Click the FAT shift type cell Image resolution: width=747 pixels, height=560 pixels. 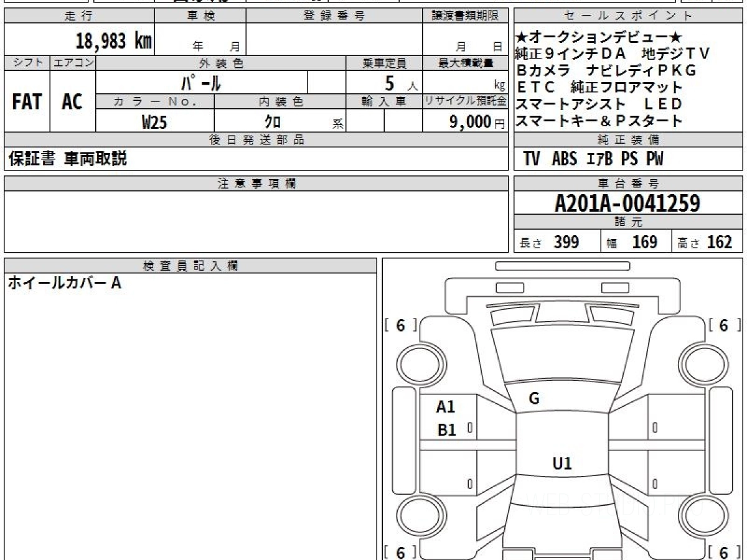coord(27,102)
